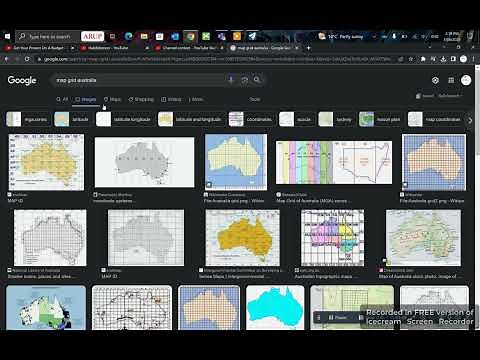This screenshot has height=360, width=480.
Task: Switch to the Shopping results tab
Action: pyautogui.click(x=141, y=99)
